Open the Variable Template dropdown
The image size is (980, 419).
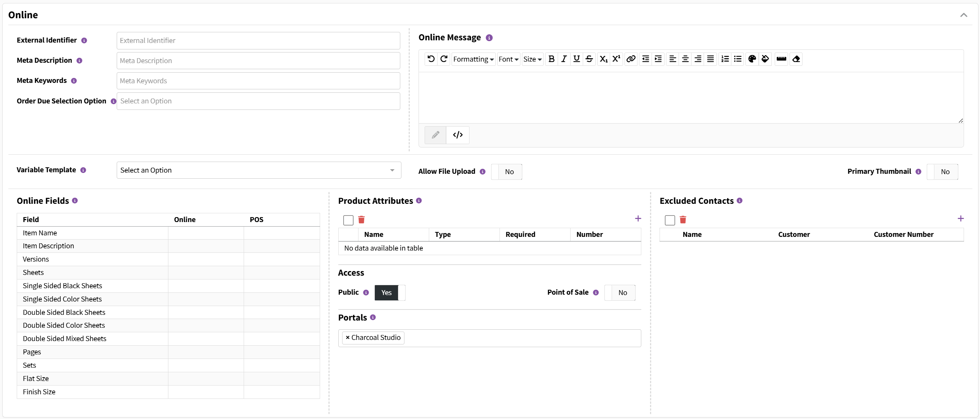coord(259,170)
